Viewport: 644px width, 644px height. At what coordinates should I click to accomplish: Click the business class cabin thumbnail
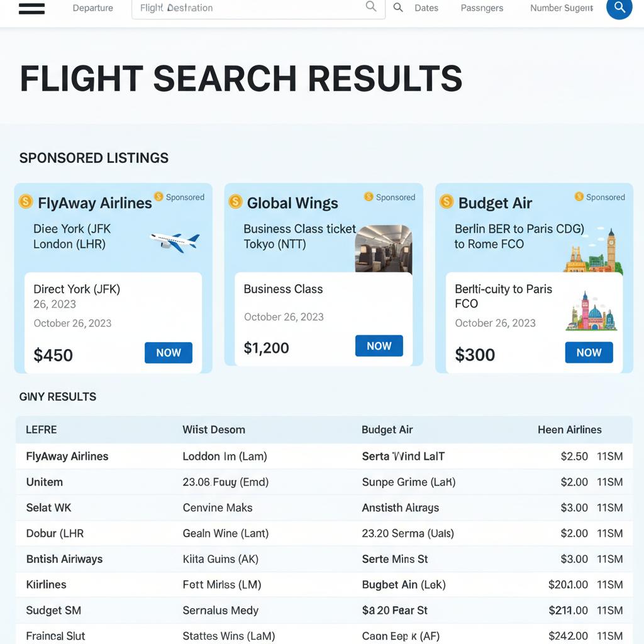(384, 249)
